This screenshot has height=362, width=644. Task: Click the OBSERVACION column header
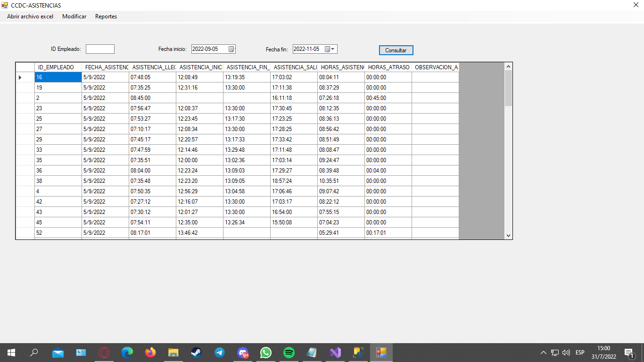coord(435,67)
